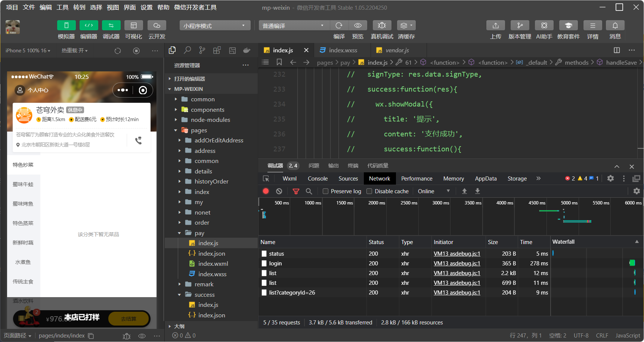Switch to the Console tab
644x342 pixels.
point(318,179)
